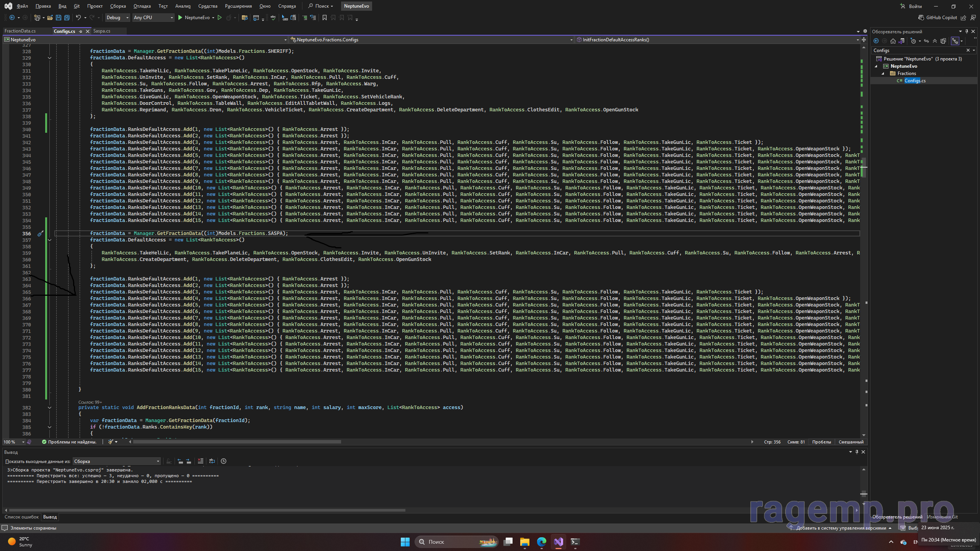Click the Solution Explorer Home icon
The width and height of the screenshot is (980, 551).
coord(893,41)
